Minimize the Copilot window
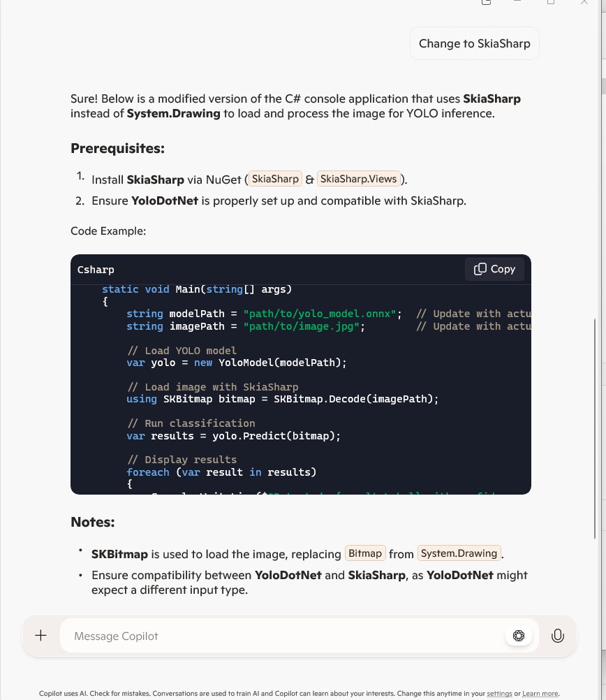This screenshot has width=606, height=700. coord(518,2)
